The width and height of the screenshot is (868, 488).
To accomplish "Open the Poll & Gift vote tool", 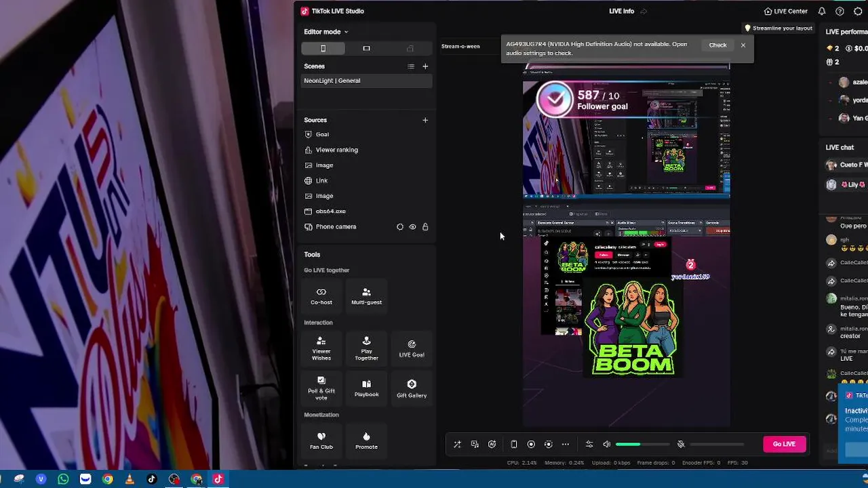I will pyautogui.click(x=321, y=388).
